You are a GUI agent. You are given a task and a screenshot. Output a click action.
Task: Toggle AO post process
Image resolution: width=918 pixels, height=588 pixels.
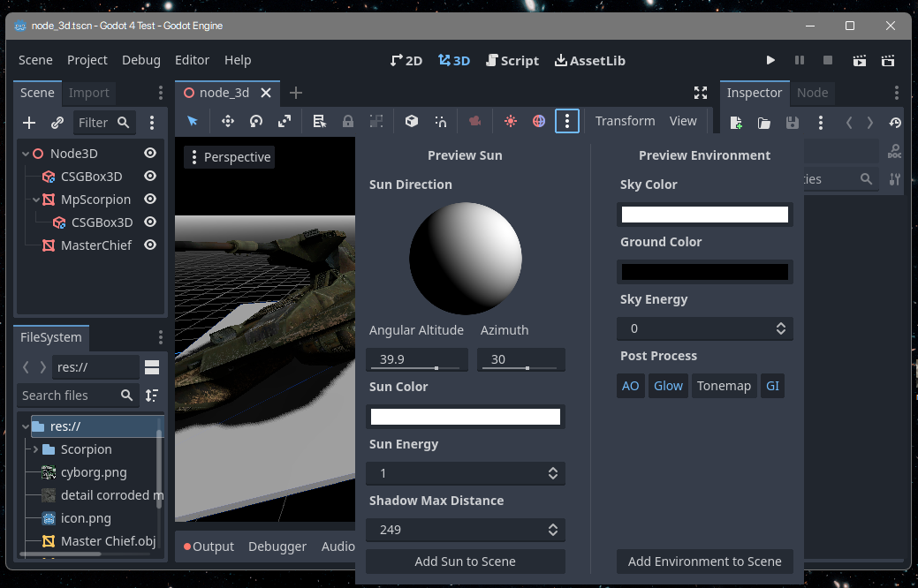point(631,386)
